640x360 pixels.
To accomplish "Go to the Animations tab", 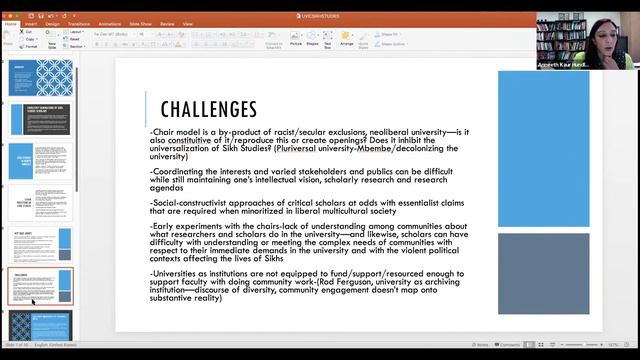I will [110, 24].
